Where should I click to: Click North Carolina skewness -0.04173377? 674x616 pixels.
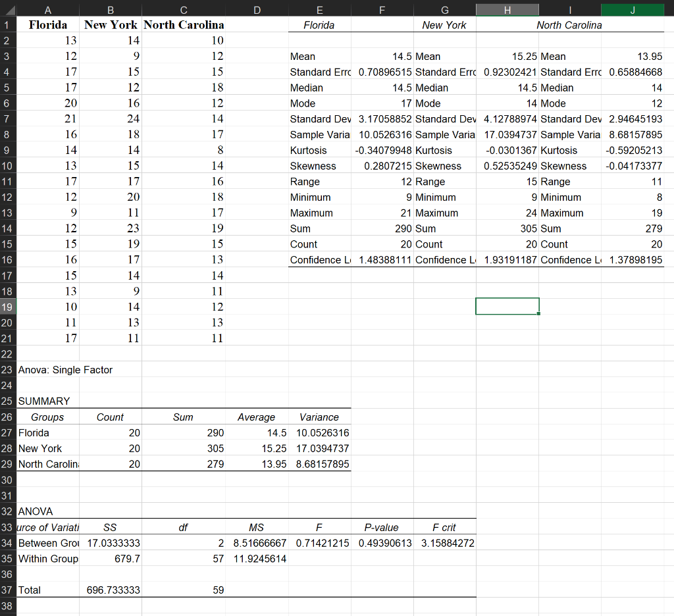tap(634, 166)
